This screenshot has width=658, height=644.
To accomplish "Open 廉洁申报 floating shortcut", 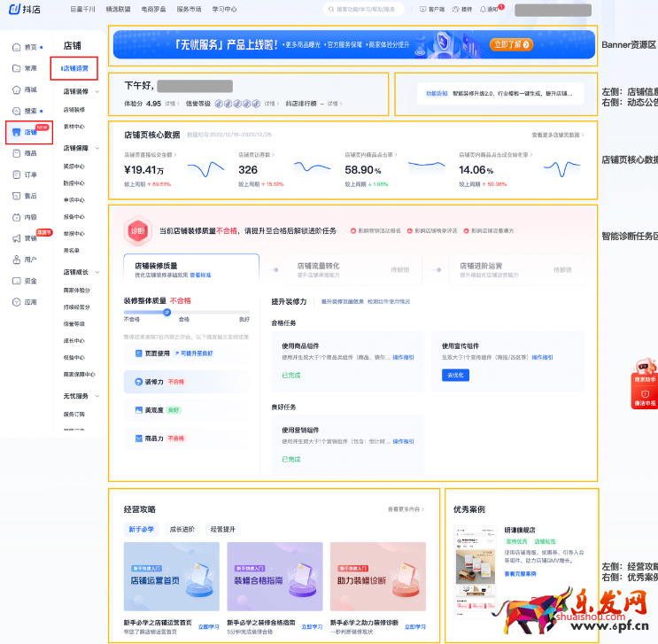I will 645,398.
